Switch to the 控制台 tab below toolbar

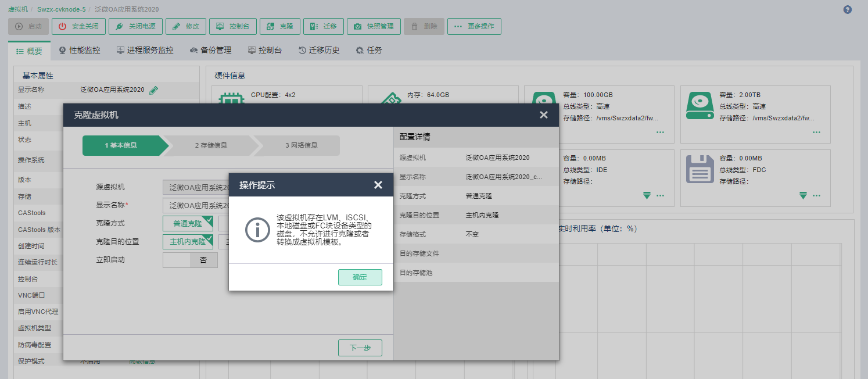point(264,51)
